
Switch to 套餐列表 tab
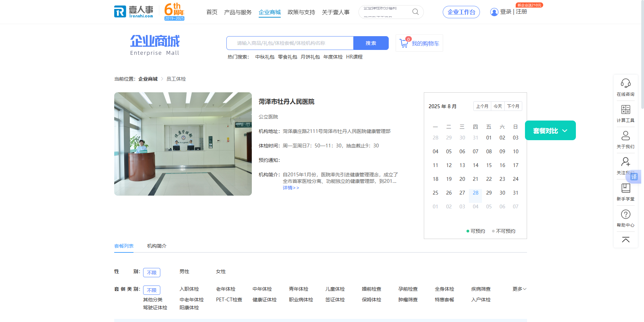coord(124,246)
